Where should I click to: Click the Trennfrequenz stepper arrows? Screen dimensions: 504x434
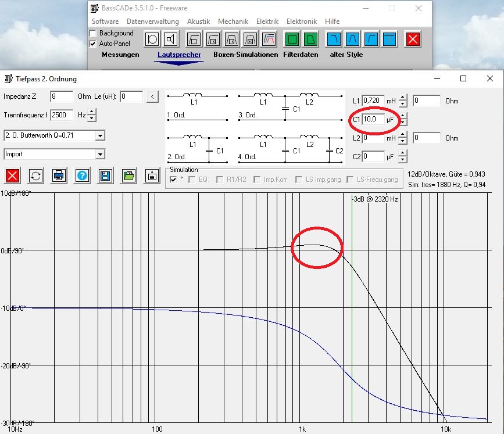tap(91, 115)
